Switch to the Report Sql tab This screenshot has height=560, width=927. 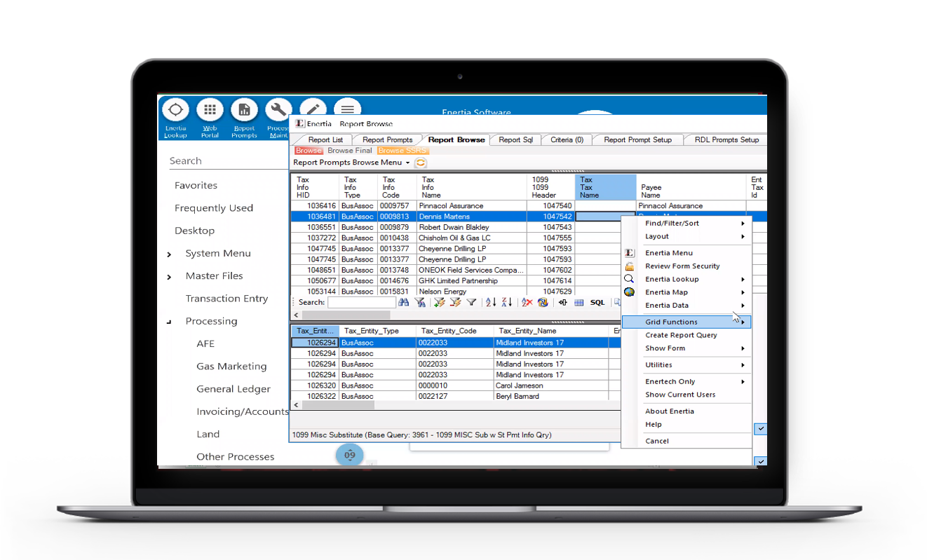(515, 139)
